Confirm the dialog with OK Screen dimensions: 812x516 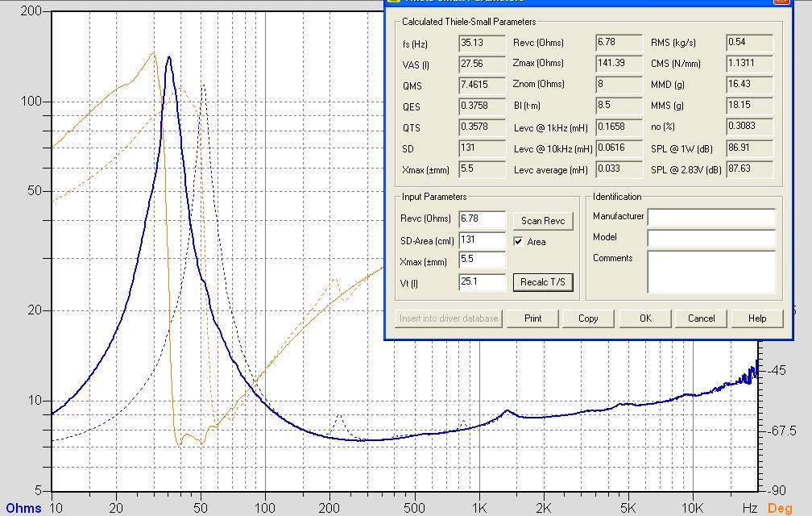[x=645, y=318]
